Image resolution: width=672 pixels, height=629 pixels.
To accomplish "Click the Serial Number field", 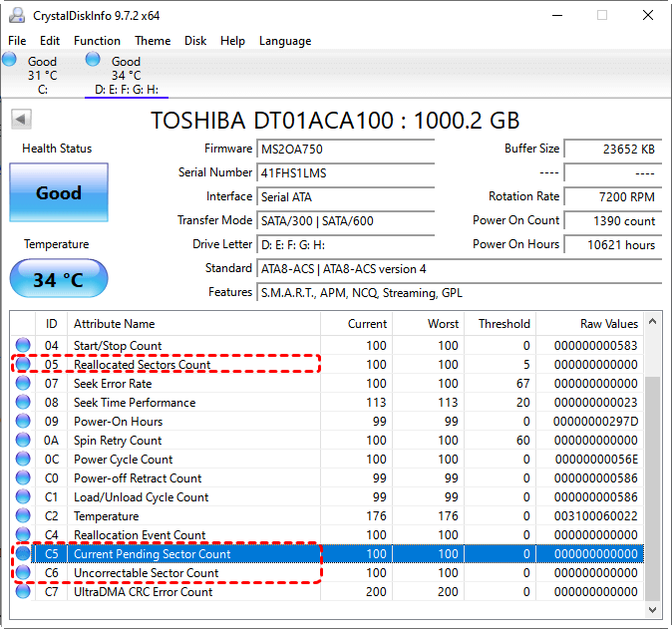I will [x=346, y=172].
